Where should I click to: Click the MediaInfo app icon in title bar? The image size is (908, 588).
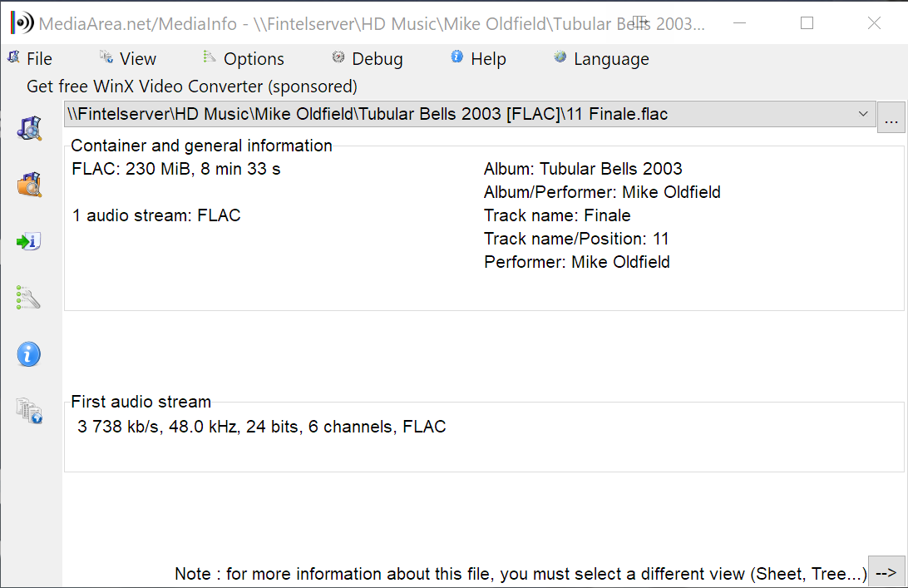22,22
